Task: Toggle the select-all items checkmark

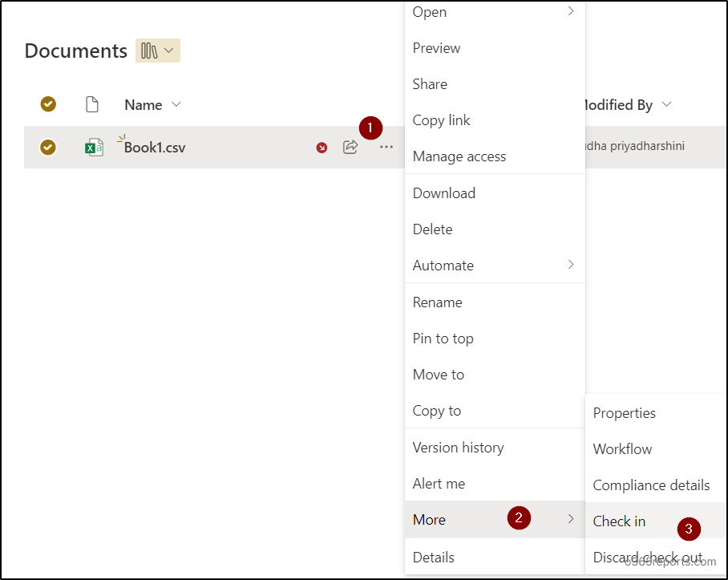Action: pos(48,104)
